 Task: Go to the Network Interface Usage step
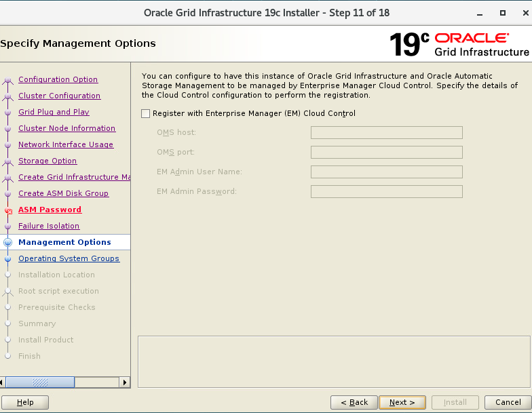coord(66,144)
